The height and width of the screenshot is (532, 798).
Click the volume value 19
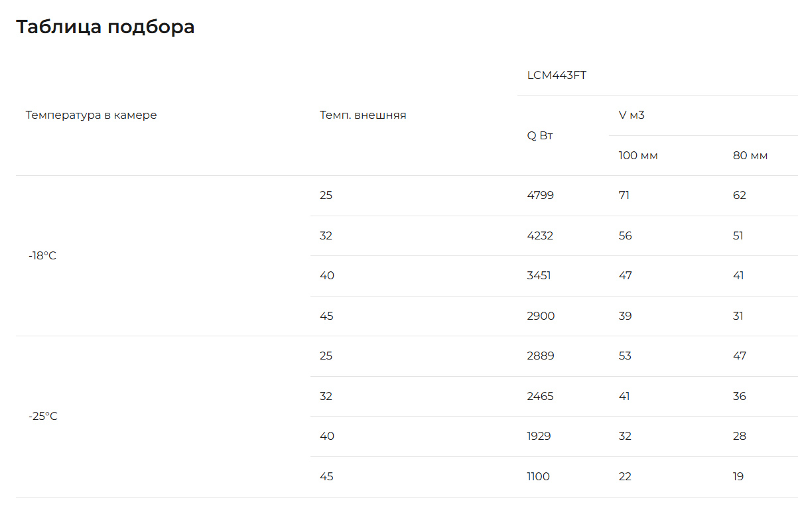click(738, 477)
